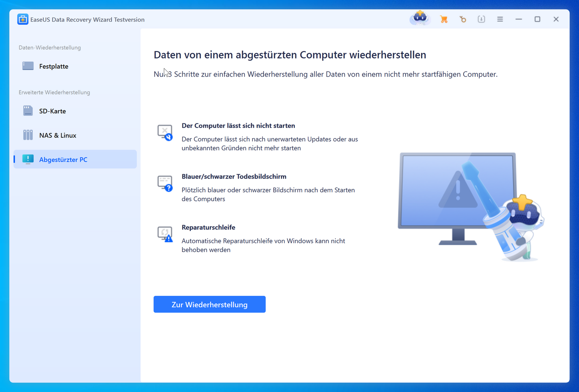Image resolution: width=579 pixels, height=392 pixels.
Task: Click the key activation icon
Action: click(x=463, y=19)
